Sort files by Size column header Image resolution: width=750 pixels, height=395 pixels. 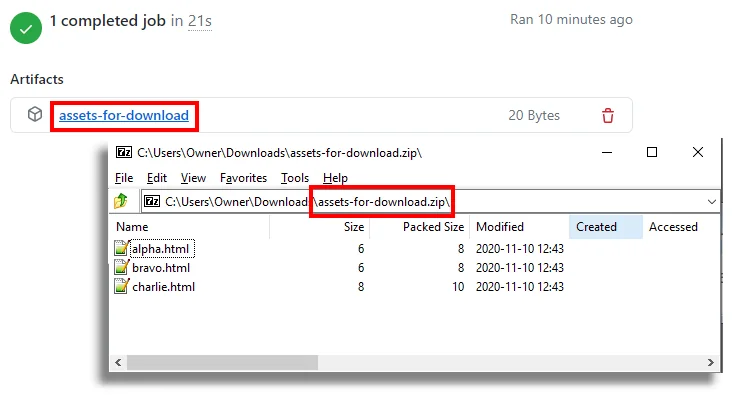[320, 227]
